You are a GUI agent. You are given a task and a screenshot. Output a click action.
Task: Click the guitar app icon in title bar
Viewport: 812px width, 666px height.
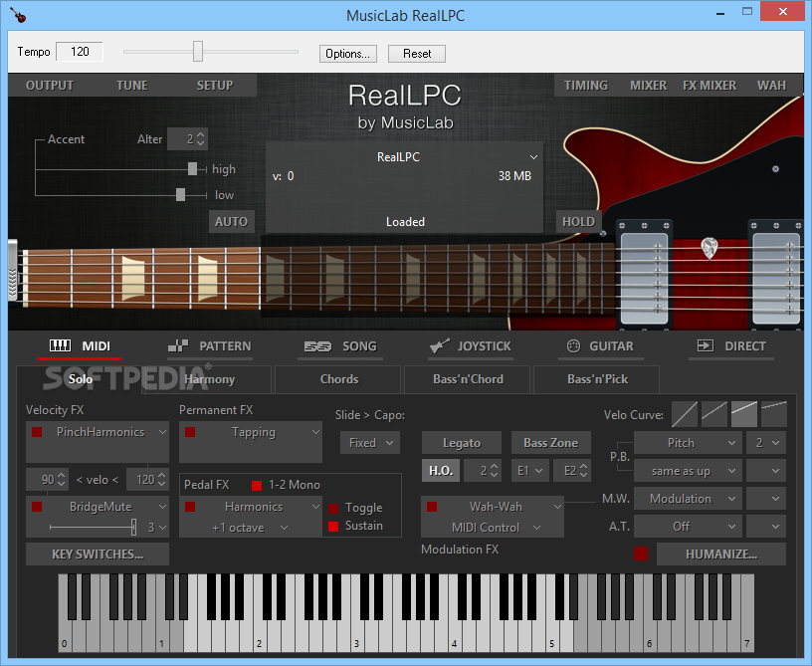tap(18, 15)
